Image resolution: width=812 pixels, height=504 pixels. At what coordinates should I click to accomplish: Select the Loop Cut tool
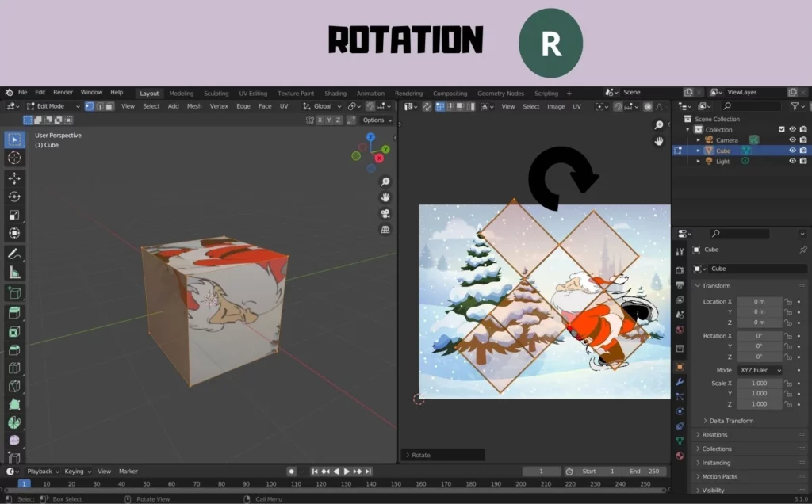pos(14,368)
